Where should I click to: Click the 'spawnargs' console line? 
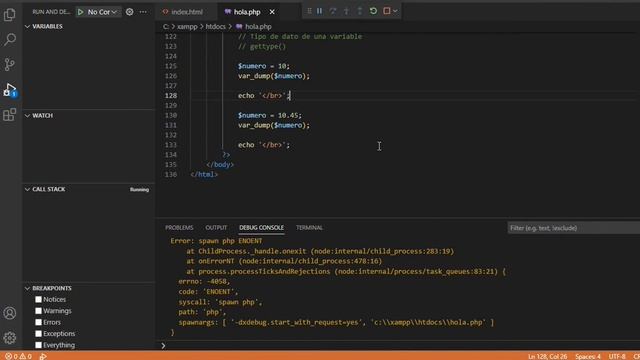(336, 322)
